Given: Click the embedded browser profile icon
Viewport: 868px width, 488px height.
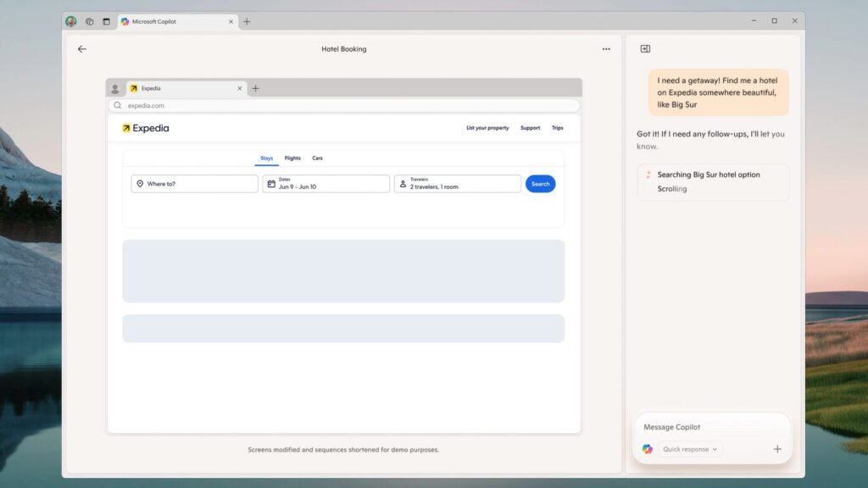Looking at the screenshot, I should [115, 88].
